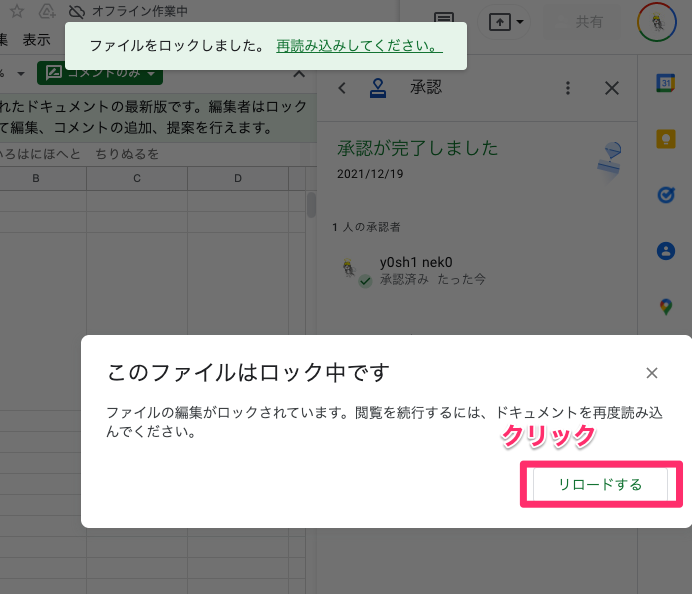Click the 共有 share button
Image resolution: width=692 pixels, height=594 pixels.
click(589, 21)
